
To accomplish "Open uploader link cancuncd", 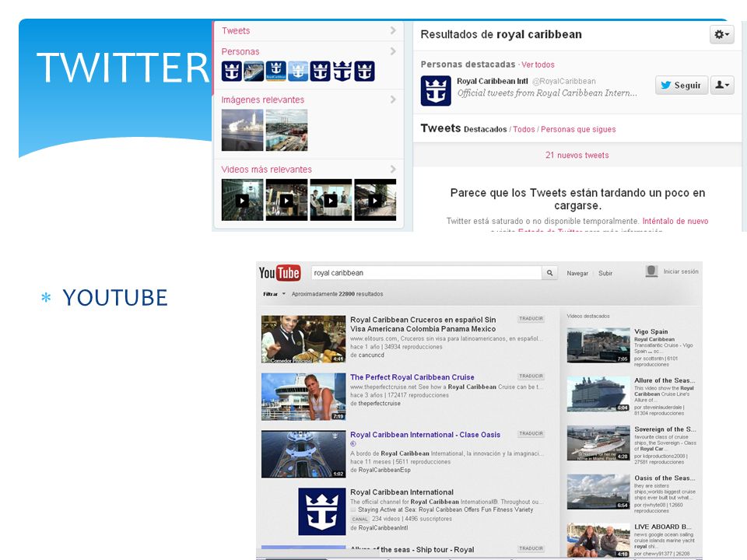I will (x=371, y=355).
